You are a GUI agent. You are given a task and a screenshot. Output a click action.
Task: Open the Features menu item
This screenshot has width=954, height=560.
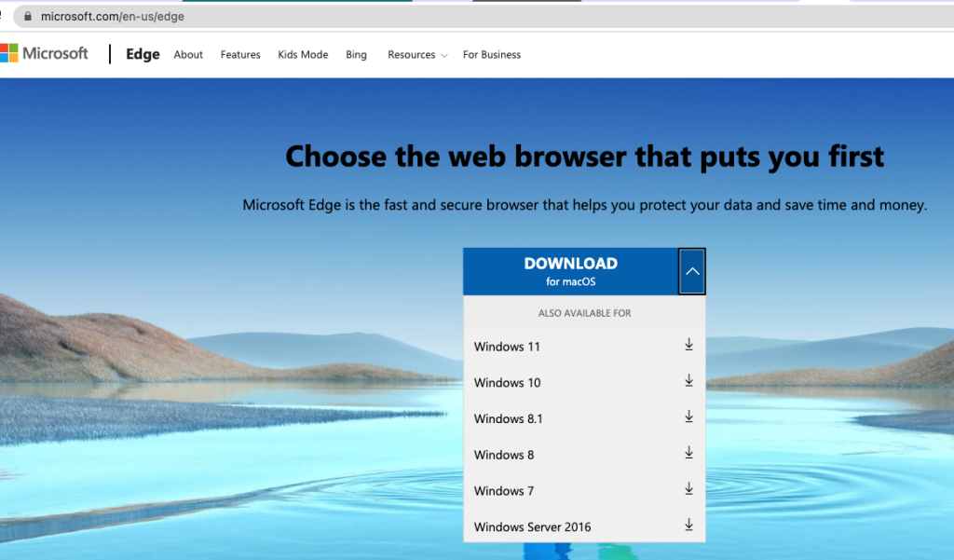click(x=240, y=55)
